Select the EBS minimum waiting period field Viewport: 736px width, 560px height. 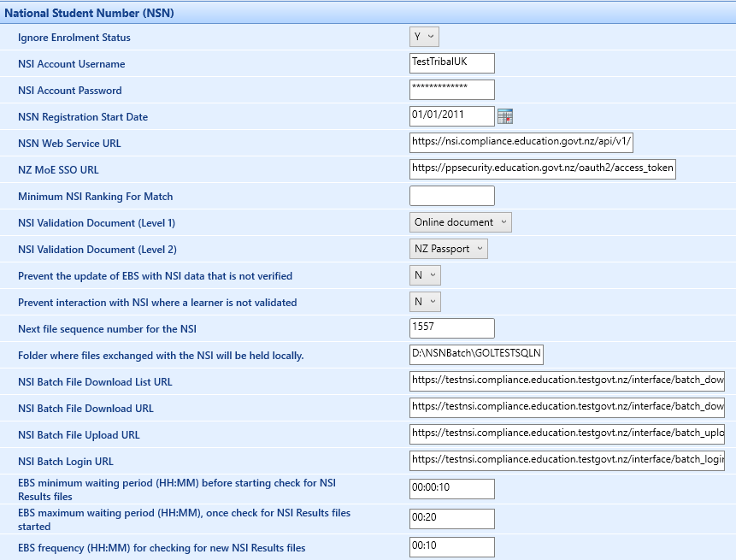click(x=451, y=488)
